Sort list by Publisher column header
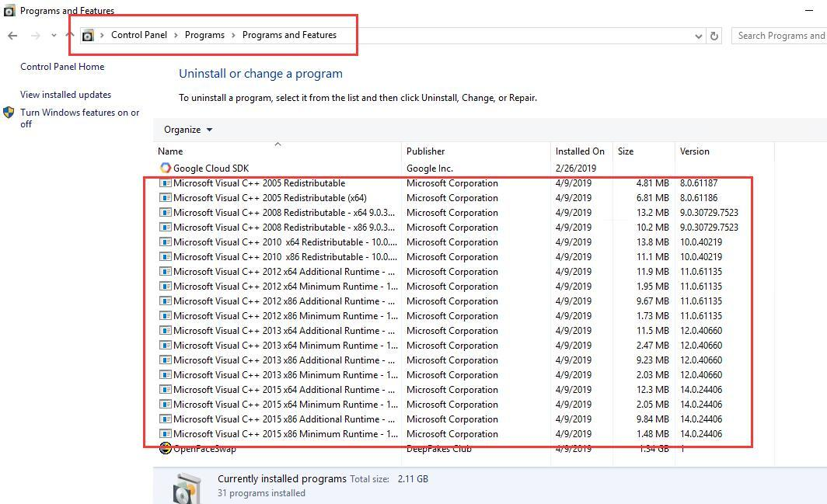 click(426, 151)
